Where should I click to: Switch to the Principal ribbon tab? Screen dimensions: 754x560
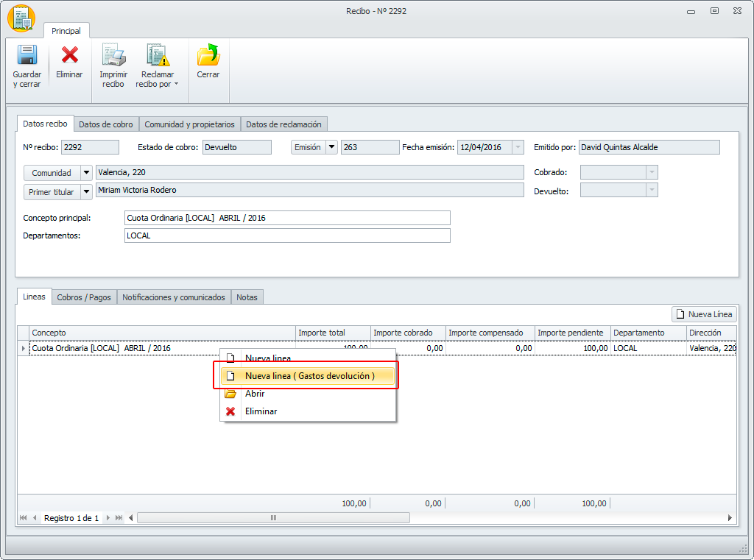[66, 31]
